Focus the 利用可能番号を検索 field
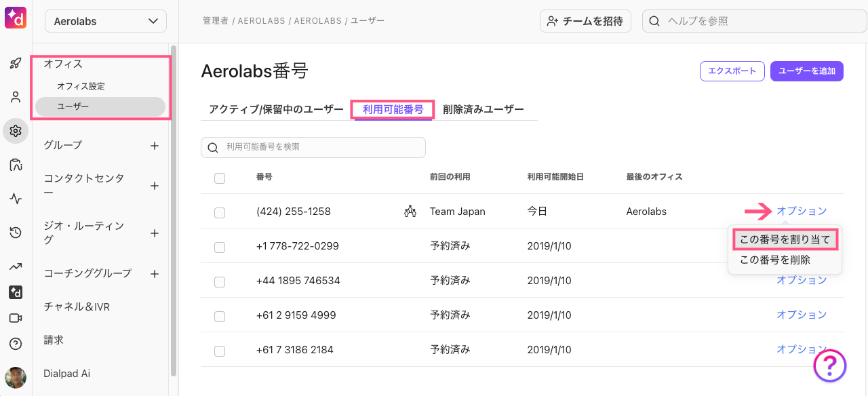This screenshot has height=396, width=868. [313, 147]
